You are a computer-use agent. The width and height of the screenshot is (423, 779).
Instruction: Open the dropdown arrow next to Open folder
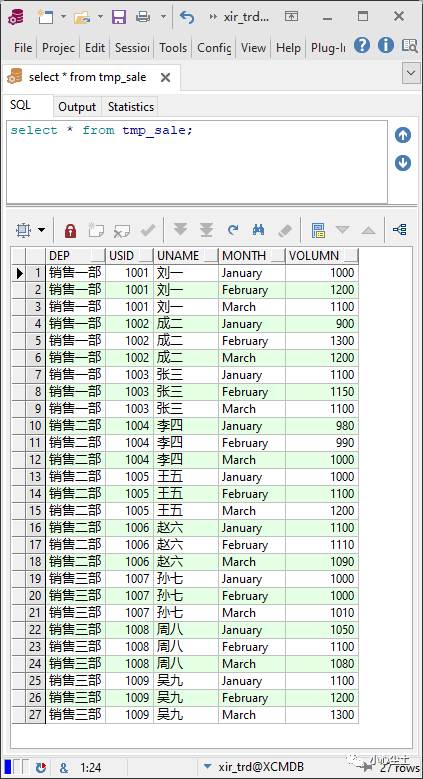(x=100, y=17)
